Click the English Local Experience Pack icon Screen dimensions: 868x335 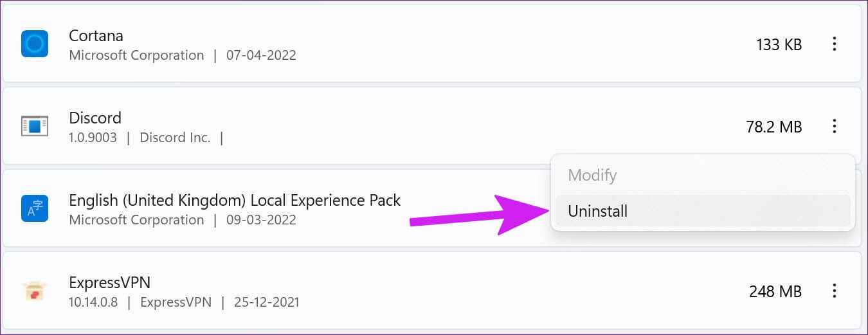pos(34,208)
